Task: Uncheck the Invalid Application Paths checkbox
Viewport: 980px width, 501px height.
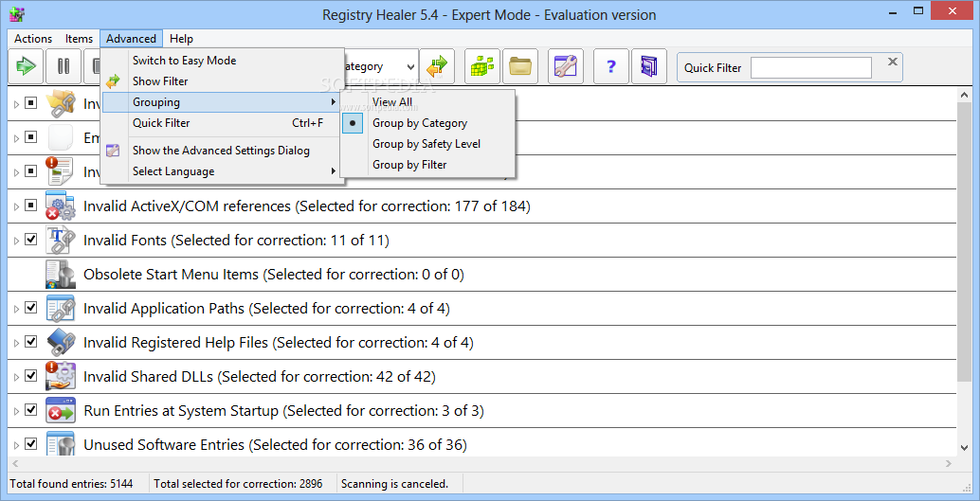Action: pyautogui.click(x=30, y=308)
